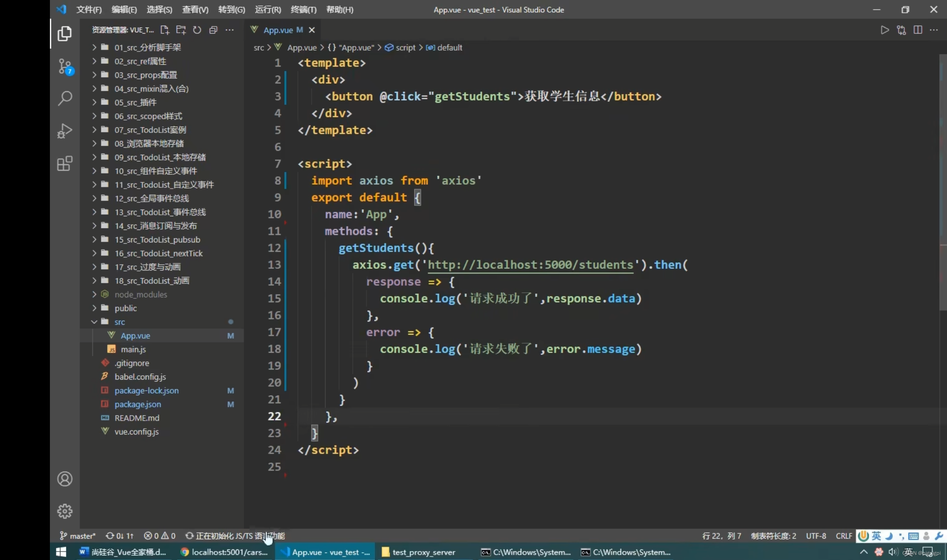Open the 查看(V) menu
Image resolution: width=947 pixels, height=560 pixels.
point(195,10)
